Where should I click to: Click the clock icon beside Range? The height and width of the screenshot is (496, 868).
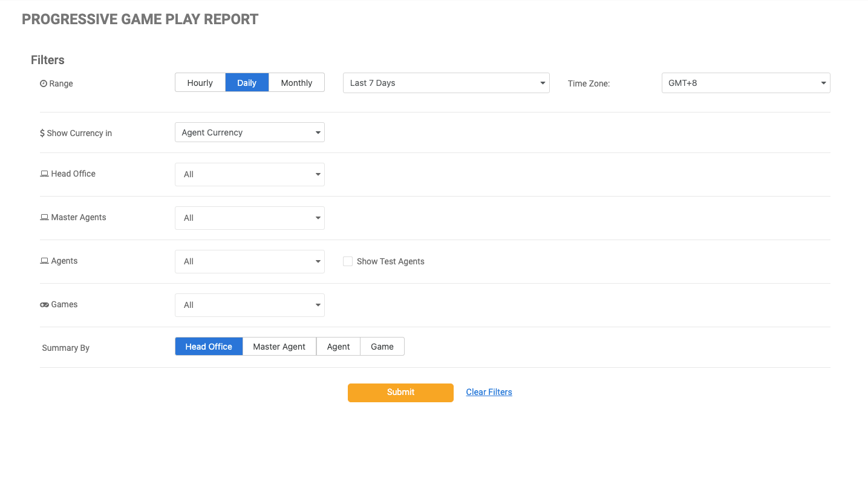(44, 83)
